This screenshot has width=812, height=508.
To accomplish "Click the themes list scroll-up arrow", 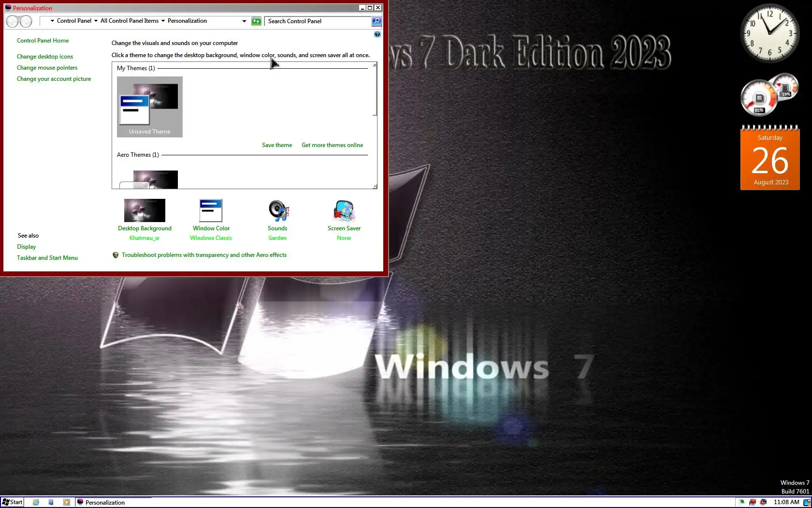I will (375, 65).
